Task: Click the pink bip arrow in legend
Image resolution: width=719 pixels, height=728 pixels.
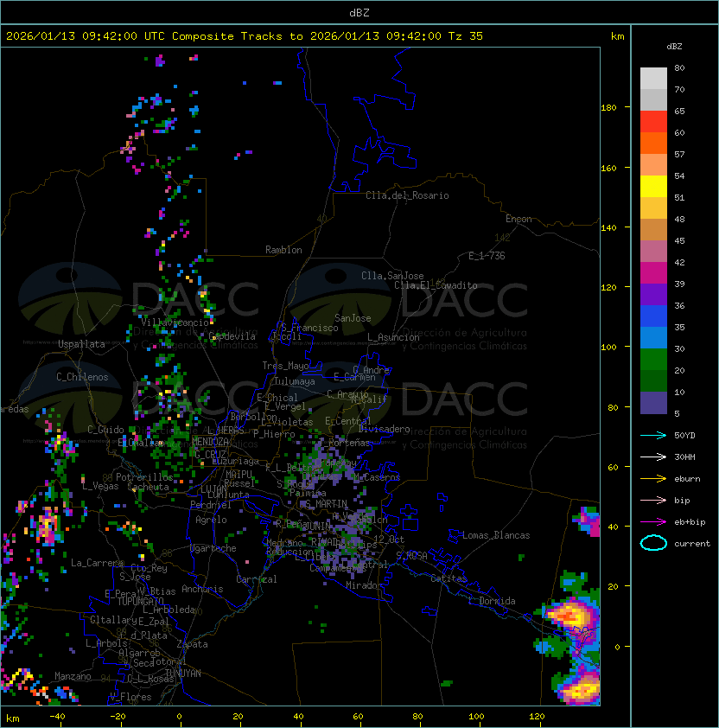Action: click(653, 500)
